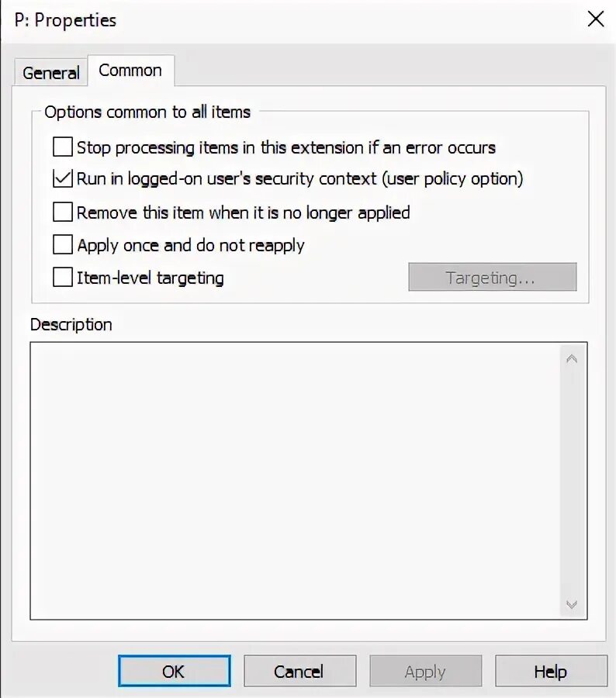
Task: Enable the Item-level targeting checkbox
Action: 62,277
